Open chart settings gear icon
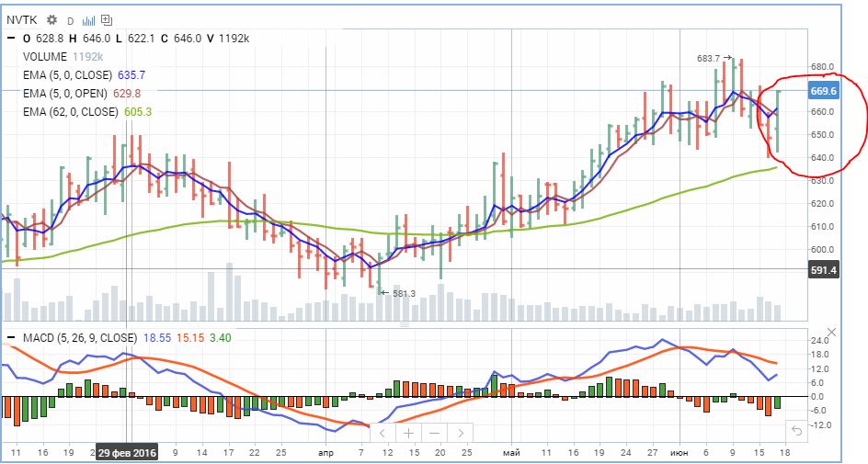The width and height of the screenshot is (868, 464). tap(51, 18)
